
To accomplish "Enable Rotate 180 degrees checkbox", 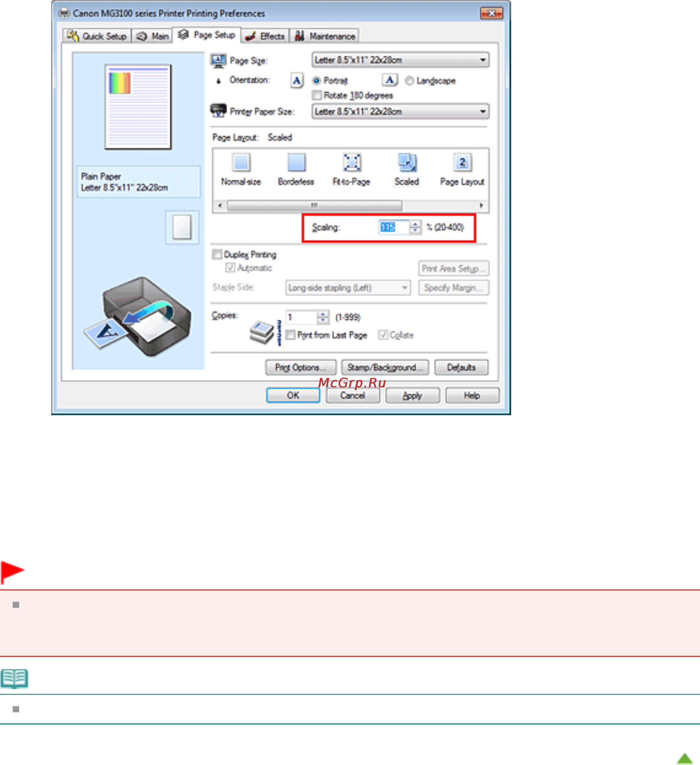I will click(x=316, y=95).
